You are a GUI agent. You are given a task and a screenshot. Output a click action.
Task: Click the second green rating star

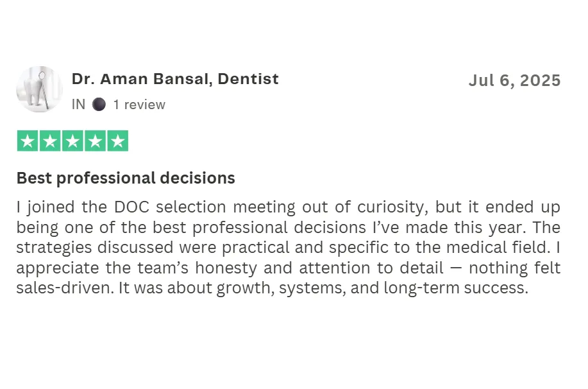point(50,141)
